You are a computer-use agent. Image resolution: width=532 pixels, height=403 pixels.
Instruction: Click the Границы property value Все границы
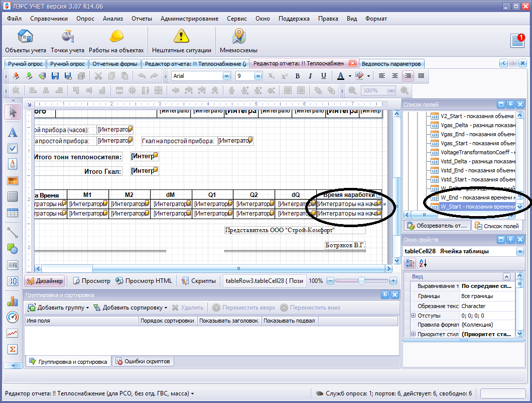pyautogui.click(x=487, y=296)
